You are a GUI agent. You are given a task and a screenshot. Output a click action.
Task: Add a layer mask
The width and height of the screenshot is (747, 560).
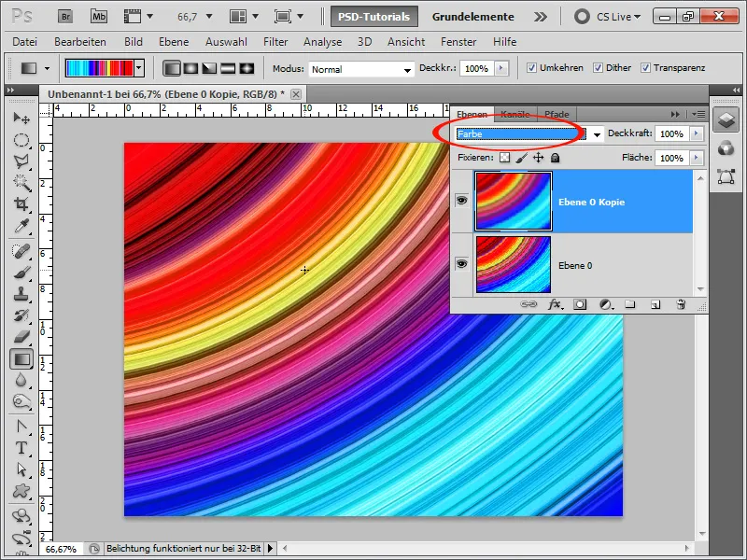click(580, 304)
